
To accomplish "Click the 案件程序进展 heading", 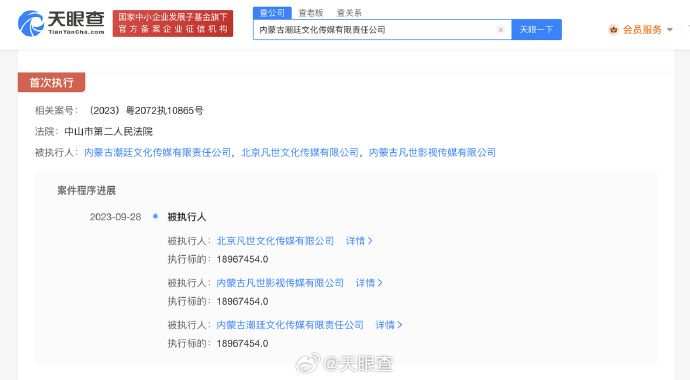I will pyautogui.click(x=86, y=190).
